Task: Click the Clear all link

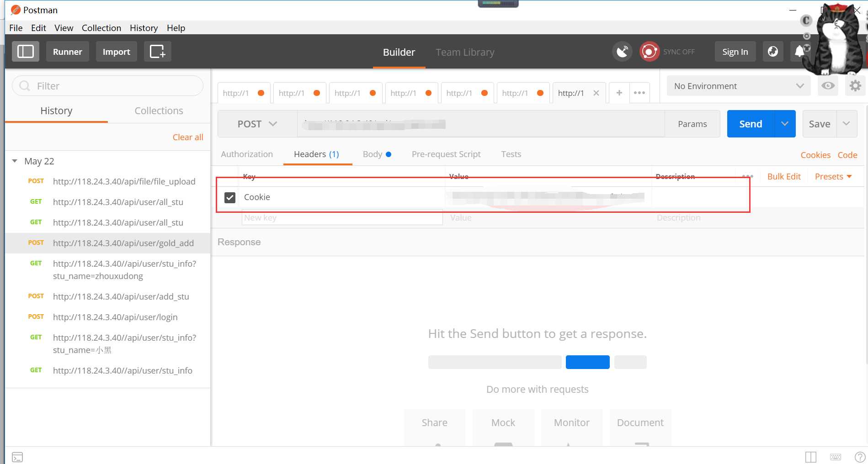Action: click(188, 137)
